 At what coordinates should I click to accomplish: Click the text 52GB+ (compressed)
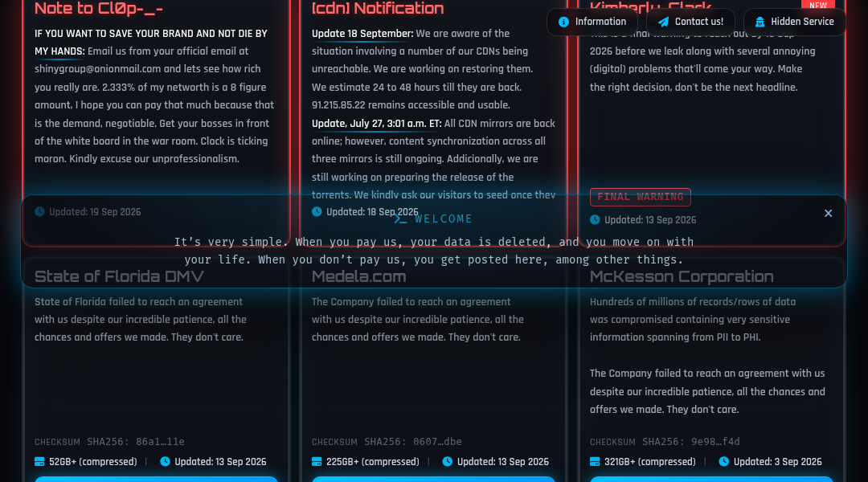click(93, 462)
